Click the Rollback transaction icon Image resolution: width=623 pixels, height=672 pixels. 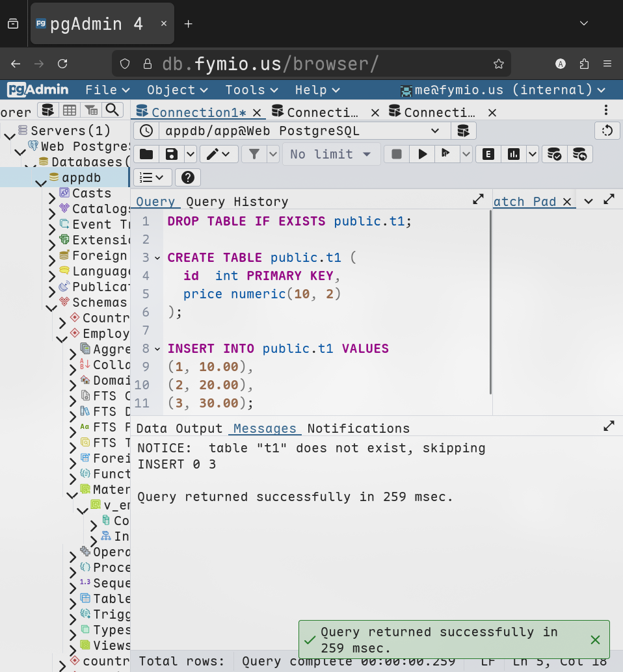[579, 154]
